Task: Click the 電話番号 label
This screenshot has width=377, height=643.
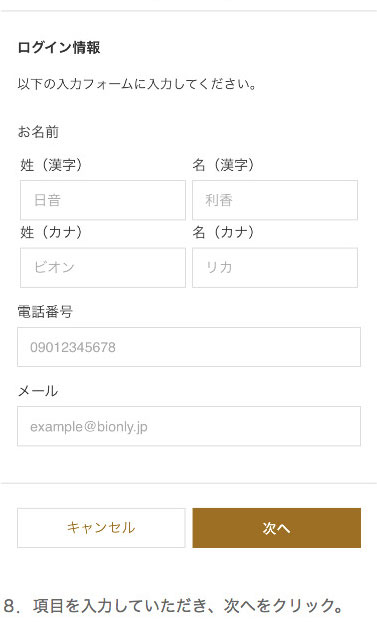Action: (45, 312)
